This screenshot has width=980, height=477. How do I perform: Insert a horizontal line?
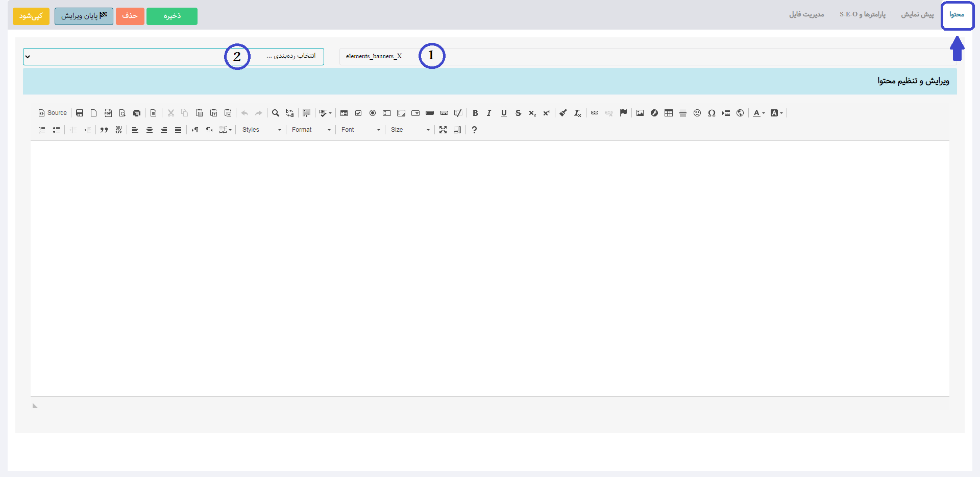683,113
